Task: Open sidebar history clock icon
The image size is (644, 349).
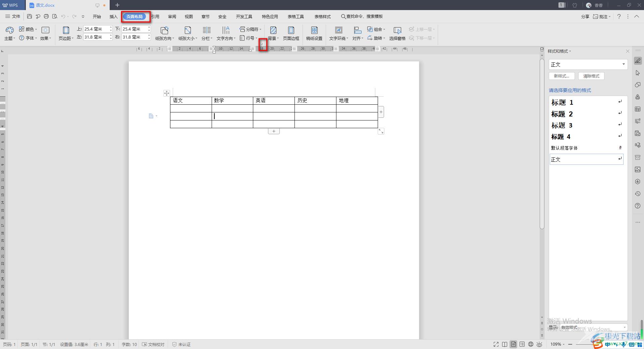Action: [638, 194]
